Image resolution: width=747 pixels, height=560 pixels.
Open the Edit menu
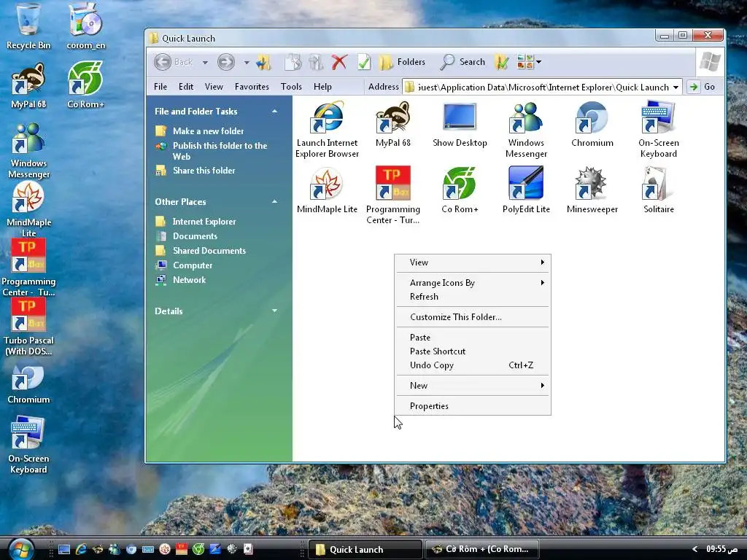point(186,87)
